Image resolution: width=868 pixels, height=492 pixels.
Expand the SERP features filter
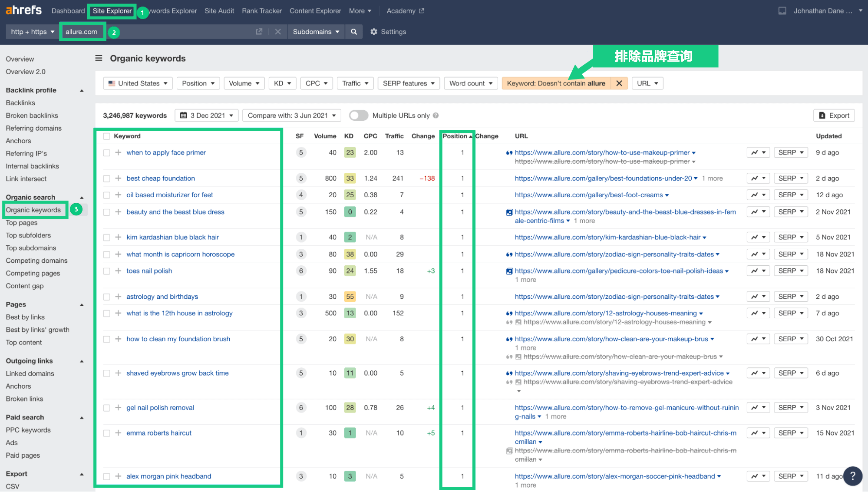[x=409, y=83]
